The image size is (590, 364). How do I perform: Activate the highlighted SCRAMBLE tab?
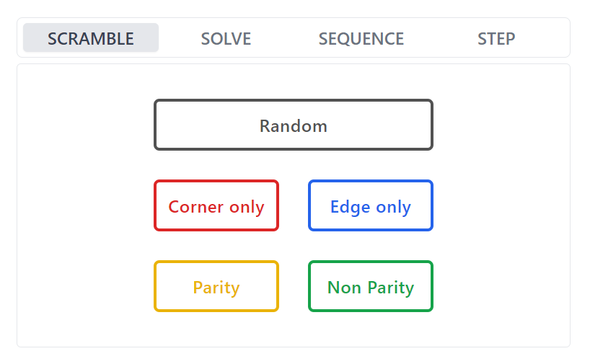tap(91, 38)
